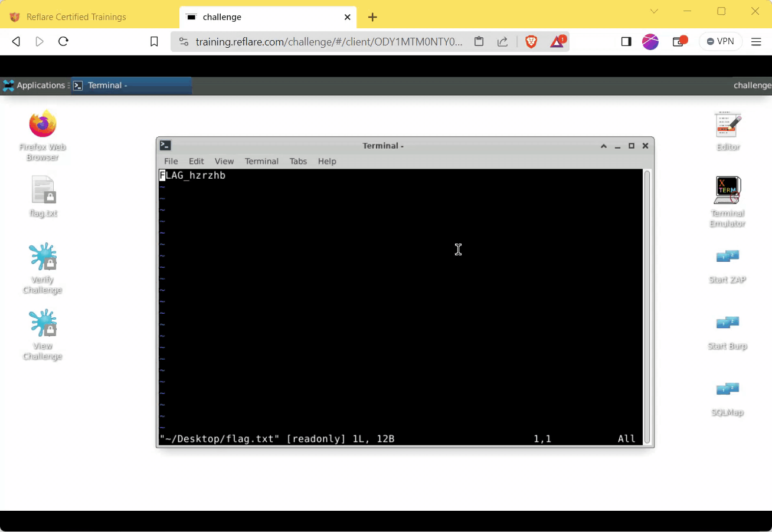This screenshot has height=532, width=772.
Task: Launch Terminal Emulator desktop icon
Action: click(x=728, y=202)
